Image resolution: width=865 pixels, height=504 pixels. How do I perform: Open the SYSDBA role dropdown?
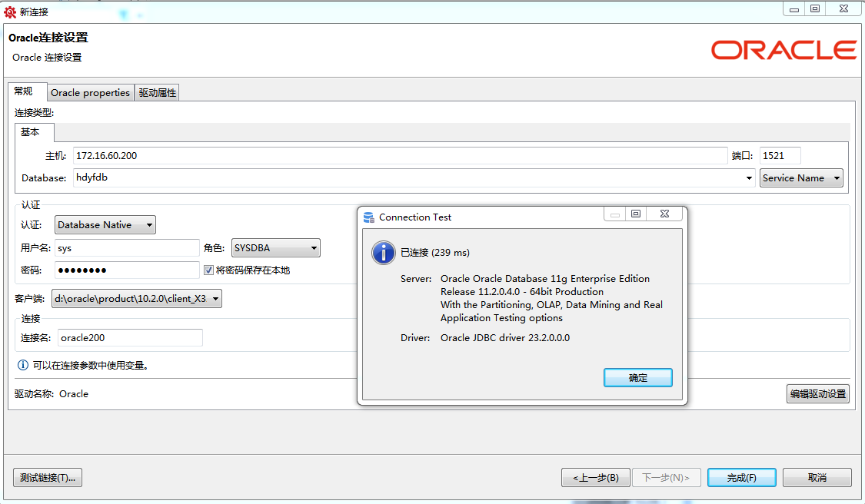[x=275, y=248]
